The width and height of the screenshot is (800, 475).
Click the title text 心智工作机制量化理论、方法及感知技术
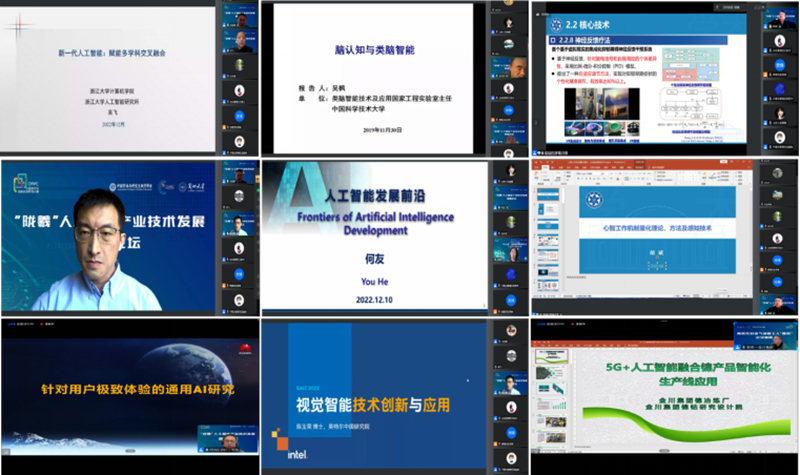(x=657, y=228)
